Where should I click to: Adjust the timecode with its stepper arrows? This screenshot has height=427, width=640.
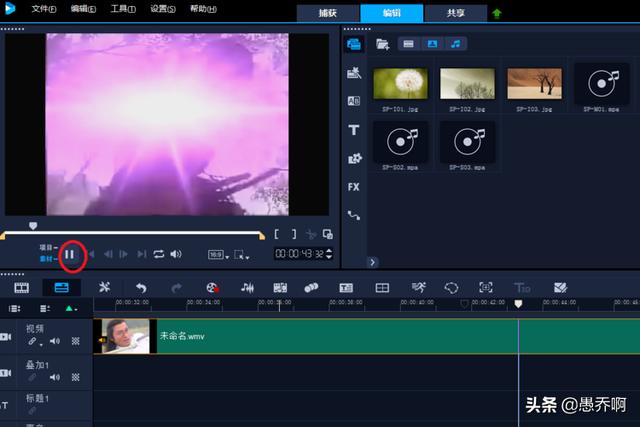329,254
